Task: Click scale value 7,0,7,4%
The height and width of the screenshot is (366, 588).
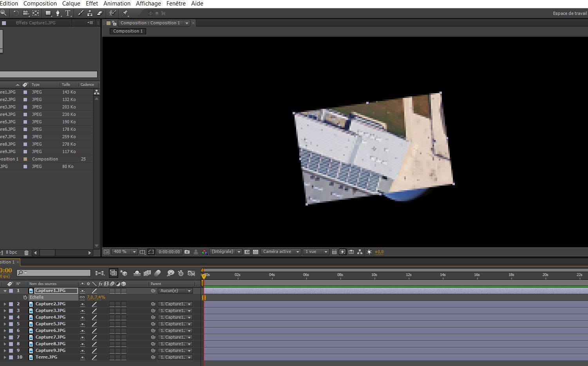Action: coord(96,297)
